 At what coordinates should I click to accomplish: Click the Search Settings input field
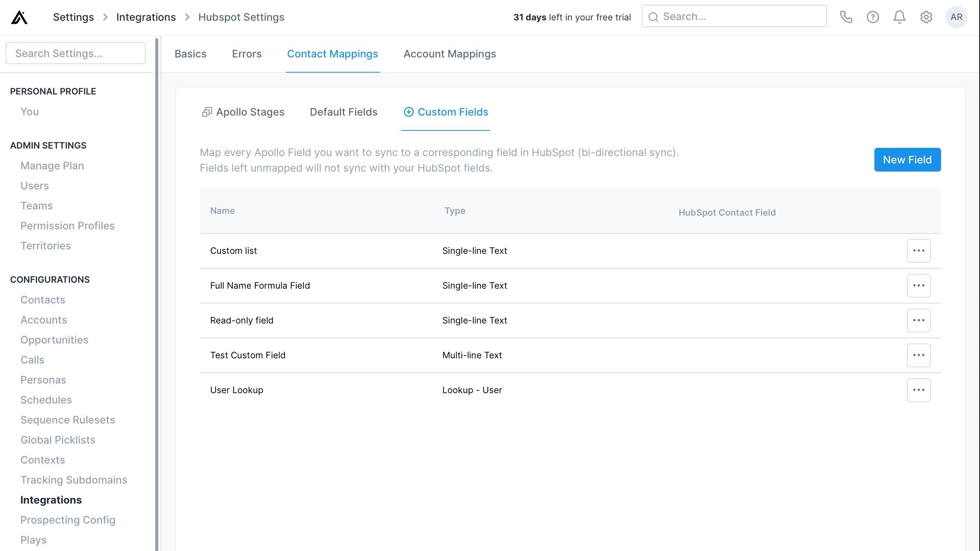click(x=75, y=53)
